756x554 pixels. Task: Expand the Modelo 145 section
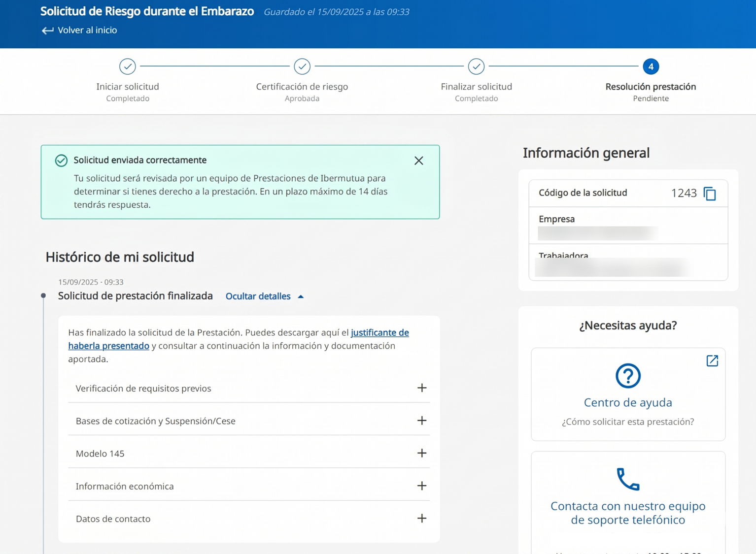421,453
